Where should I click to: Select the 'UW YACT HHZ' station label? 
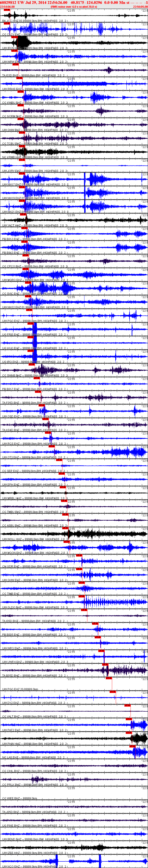(x=11, y=226)
